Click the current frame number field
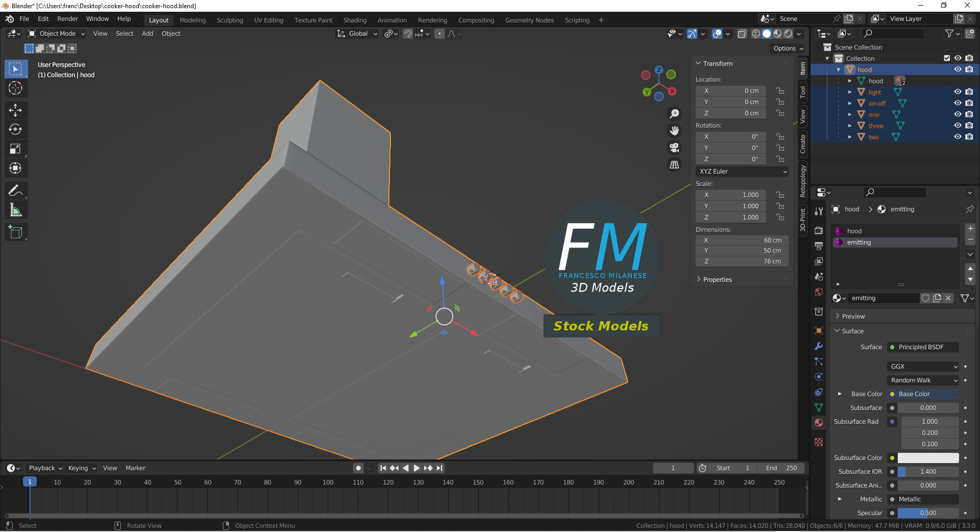 (x=673, y=468)
